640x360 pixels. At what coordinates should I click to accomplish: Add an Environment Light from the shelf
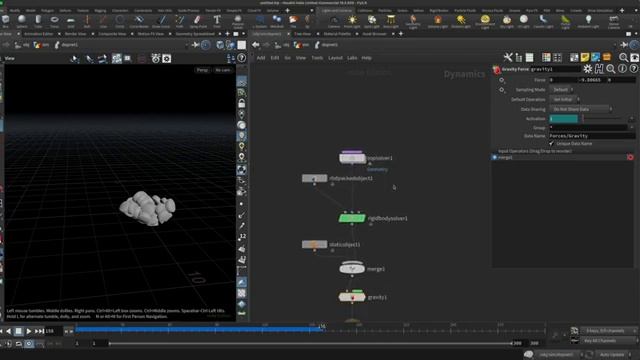(x=485, y=21)
